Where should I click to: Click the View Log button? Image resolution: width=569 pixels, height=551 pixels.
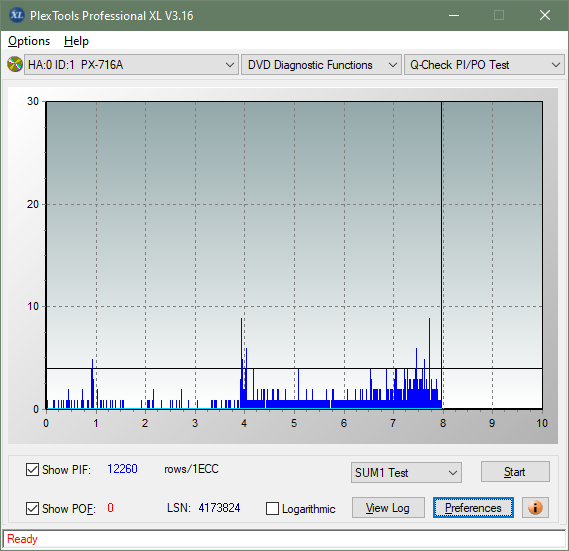point(388,507)
